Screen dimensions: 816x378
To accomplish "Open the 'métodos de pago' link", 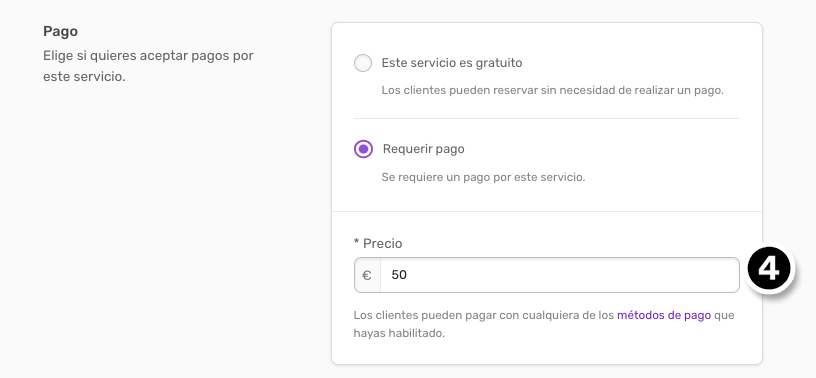I will click(664, 315).
